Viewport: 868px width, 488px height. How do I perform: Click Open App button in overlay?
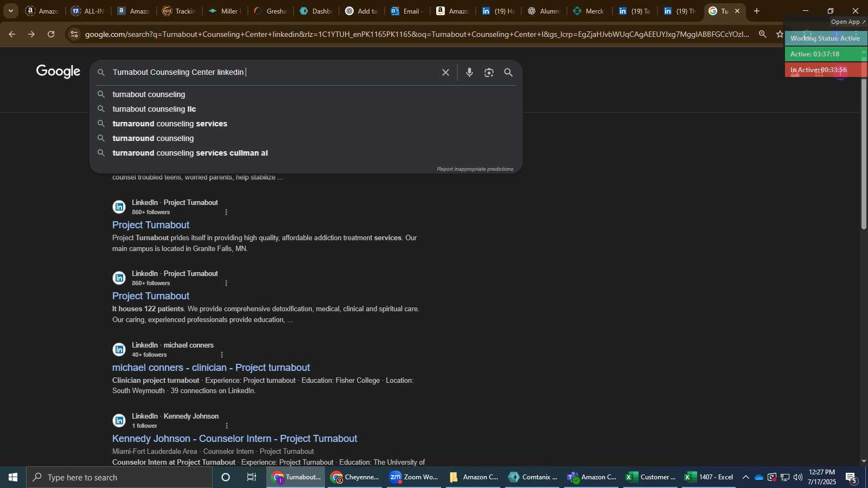click(848, 22)
